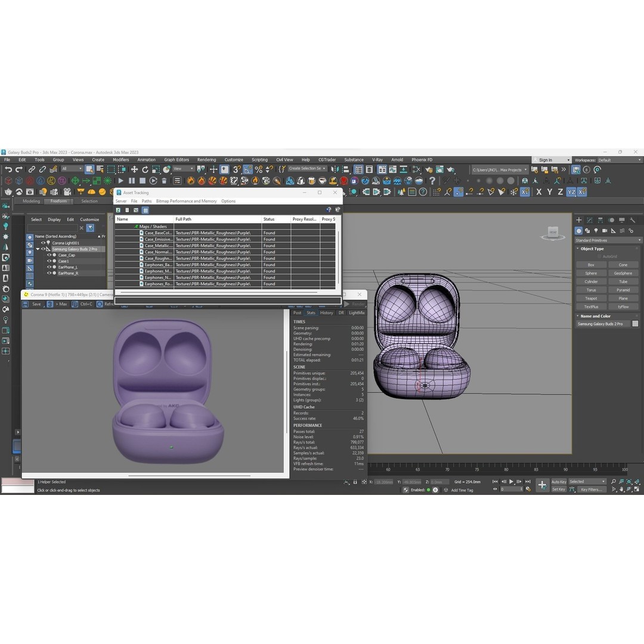Open the Standard Primitives dropdown
The width and height of the screenshot is (644, 644).
click(x=608, y=240)
